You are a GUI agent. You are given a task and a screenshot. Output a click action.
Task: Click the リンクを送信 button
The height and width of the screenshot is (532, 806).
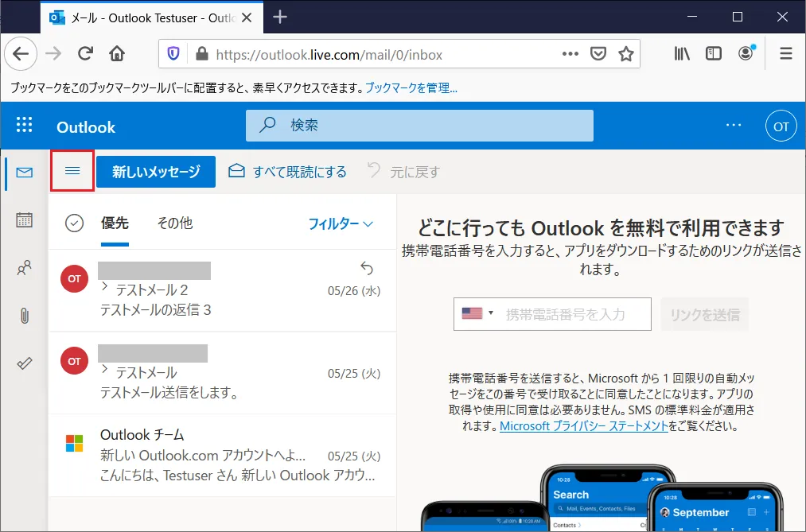[x=705, y=314]
